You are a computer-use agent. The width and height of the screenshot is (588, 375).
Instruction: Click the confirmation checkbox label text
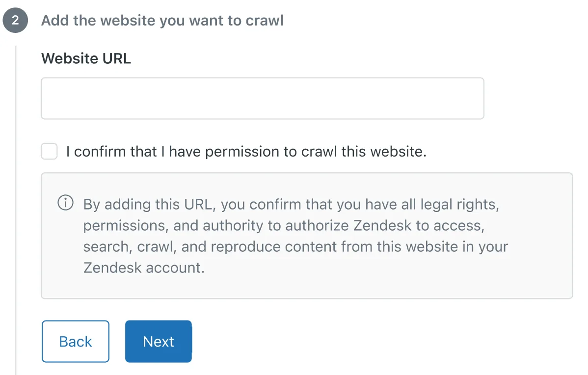(x=245, y=151)
